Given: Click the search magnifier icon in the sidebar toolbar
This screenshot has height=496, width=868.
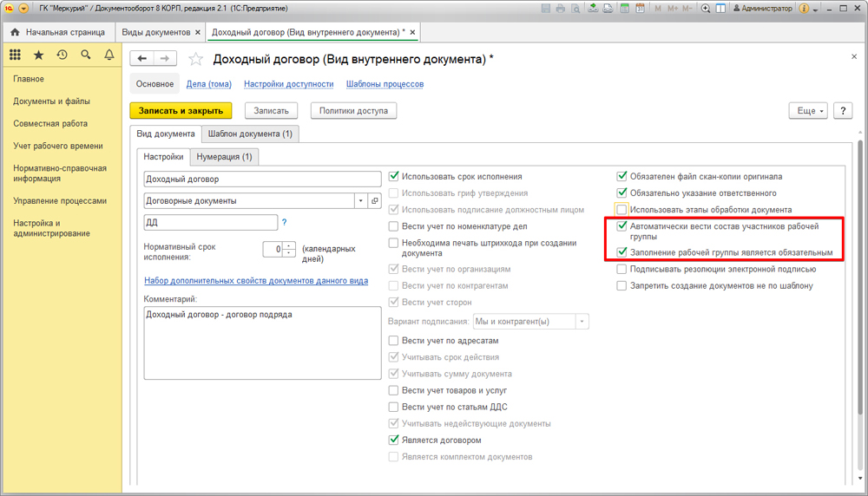Looking at the screenshot, I should click(x=85, y=55).
